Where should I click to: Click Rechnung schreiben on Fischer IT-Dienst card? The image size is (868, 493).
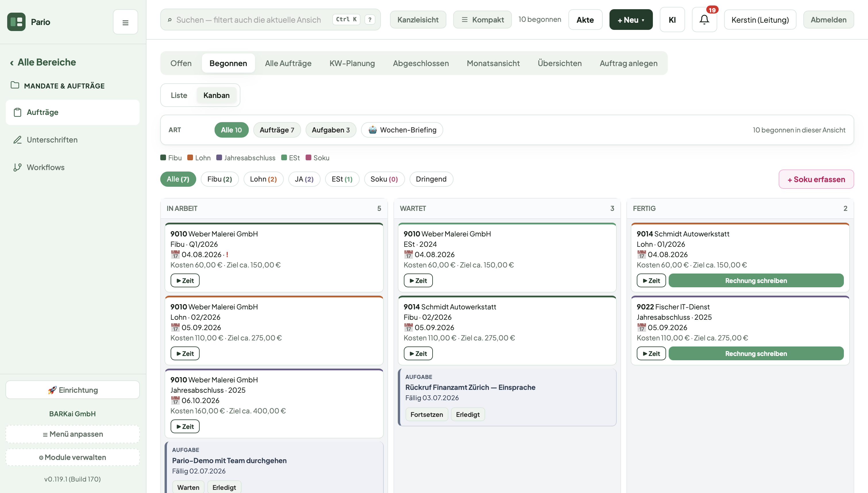pos(756,353)
